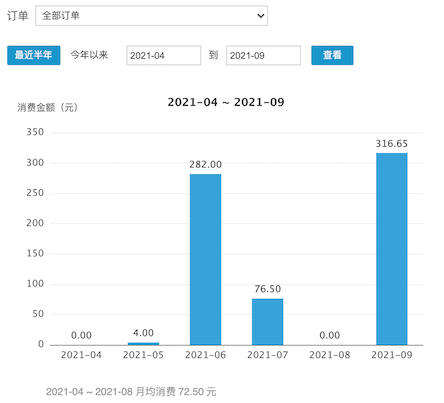Screen dimensions: 444x403
Task: Click the 查看 button
Action: pos(332,55)
